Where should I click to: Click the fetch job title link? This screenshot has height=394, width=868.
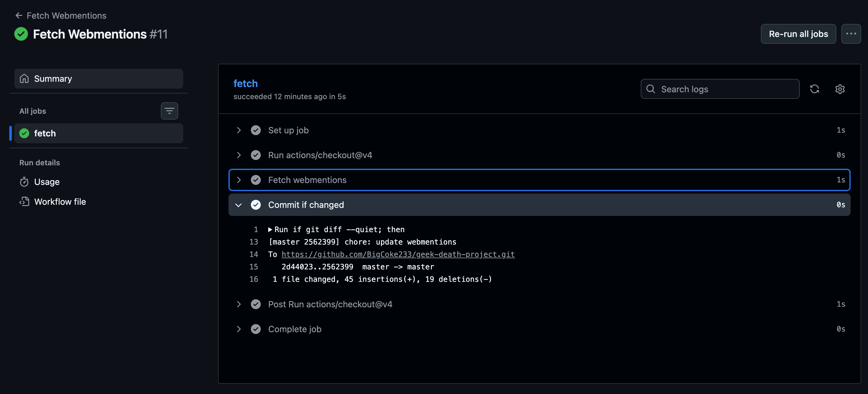point(245,83)
